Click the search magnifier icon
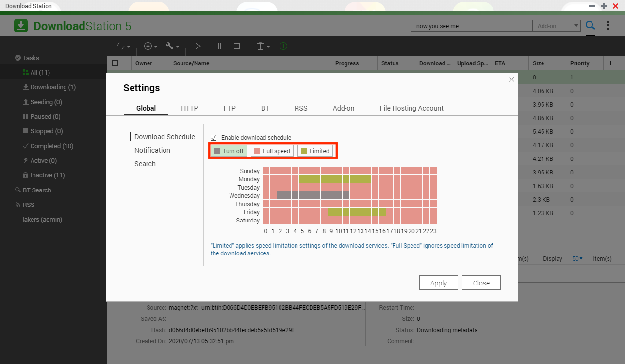 (x=590, y=26)
